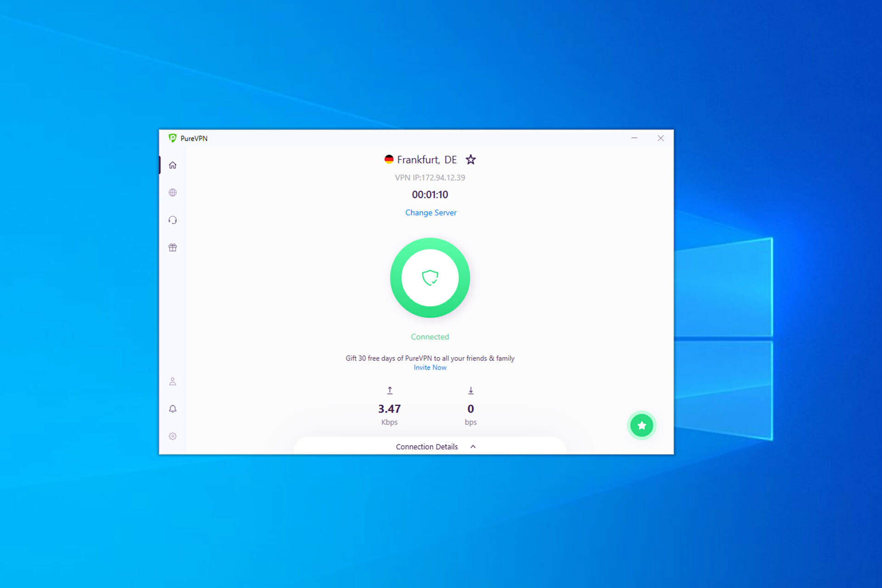Click the PureVPN logo in title bar

pyautogui.click(x=173, y=138)
